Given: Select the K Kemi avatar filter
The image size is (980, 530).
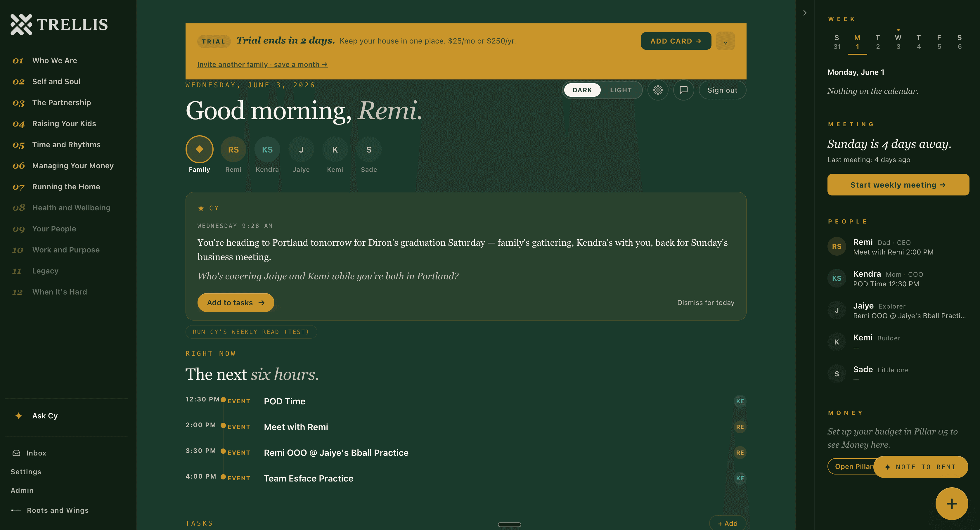Looking at the screenshot, I should point(335,150).
